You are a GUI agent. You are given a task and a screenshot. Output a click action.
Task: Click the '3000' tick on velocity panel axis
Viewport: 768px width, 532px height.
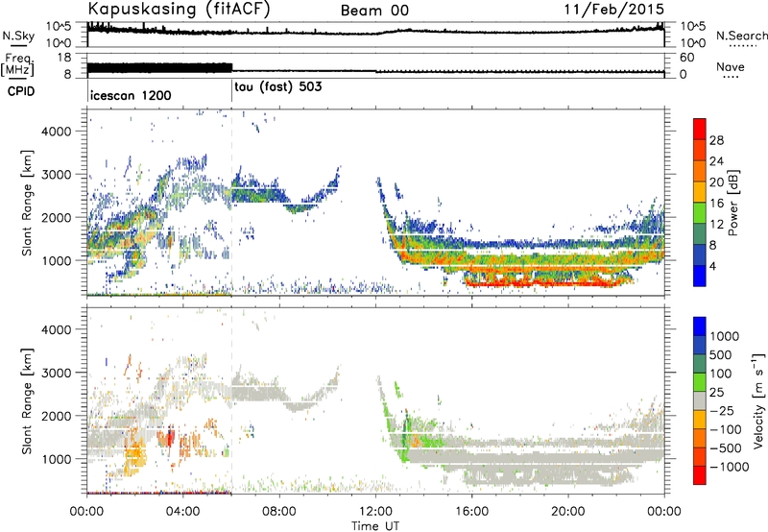click(57, 373)
